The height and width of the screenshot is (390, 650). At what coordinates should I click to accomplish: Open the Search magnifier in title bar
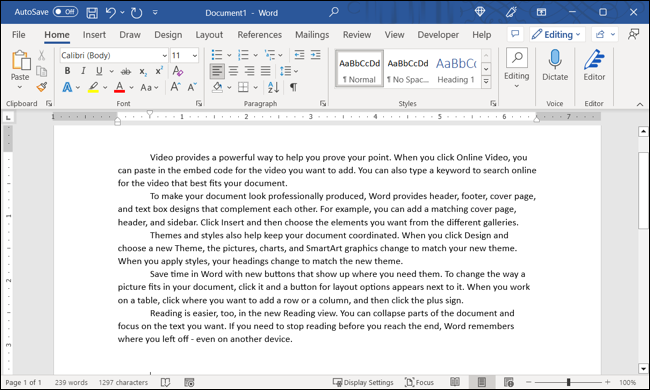[334, 12]
